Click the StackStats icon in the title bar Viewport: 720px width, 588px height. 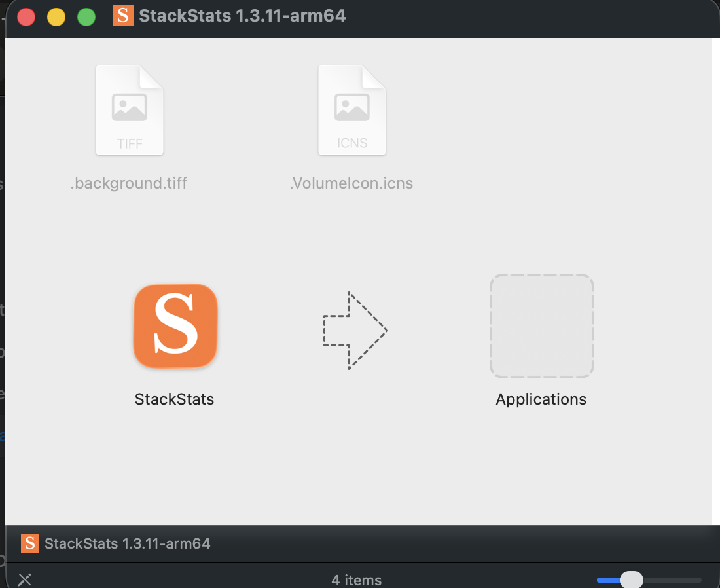pos(122,15)
